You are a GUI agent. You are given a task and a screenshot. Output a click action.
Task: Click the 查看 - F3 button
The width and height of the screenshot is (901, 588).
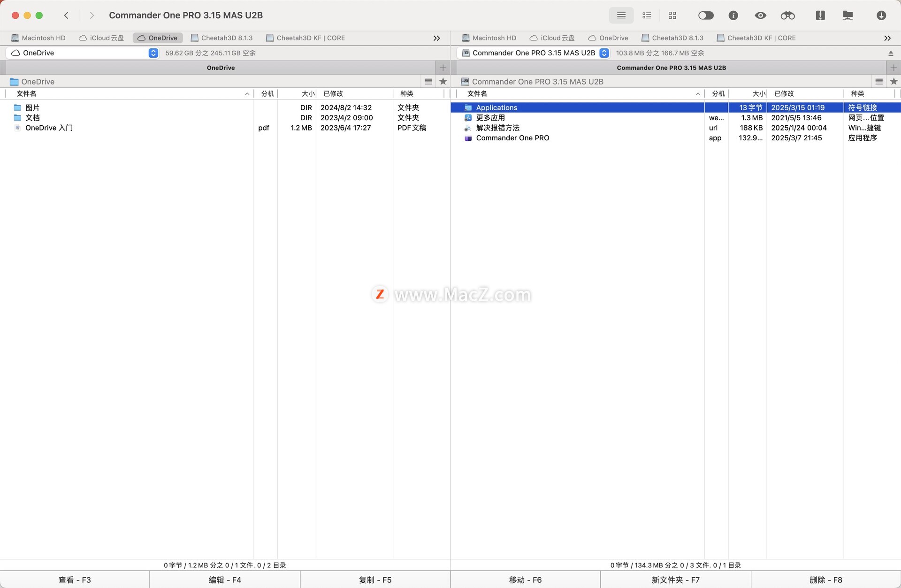75,580
